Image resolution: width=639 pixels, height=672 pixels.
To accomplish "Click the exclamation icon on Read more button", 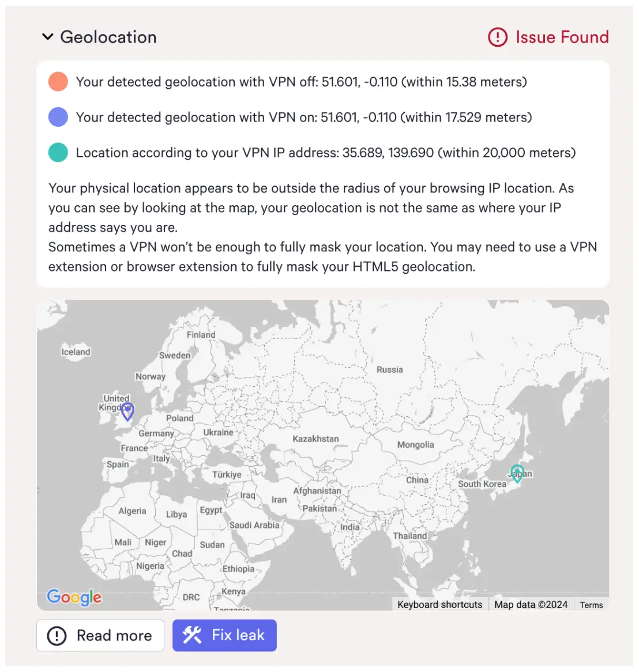I will (x=57, y=635).
